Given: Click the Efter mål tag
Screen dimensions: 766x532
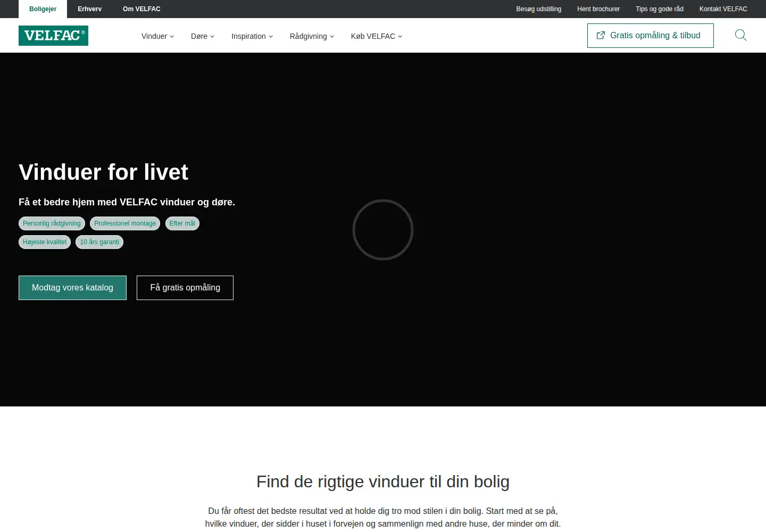Looking at the screenshot, I should pos(182,223).
